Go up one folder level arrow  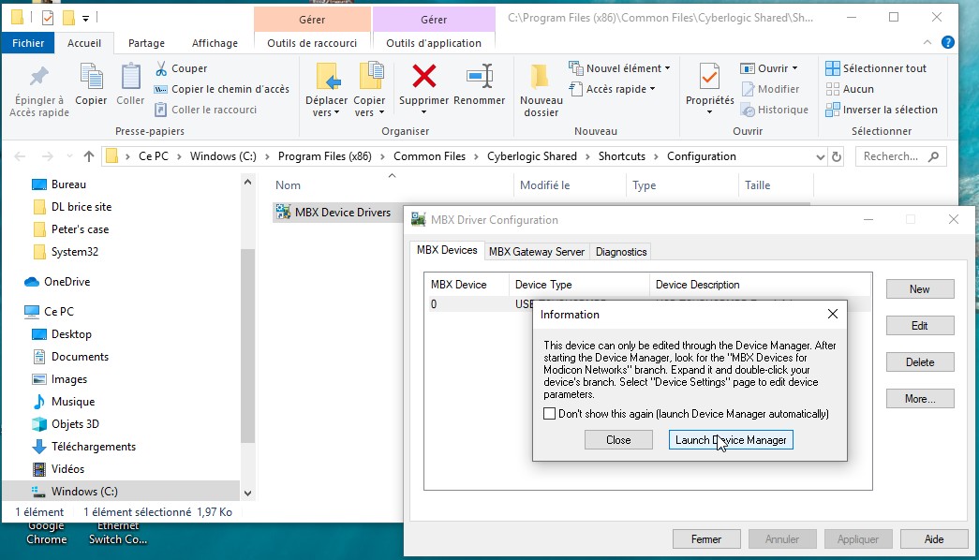[89, 156]
